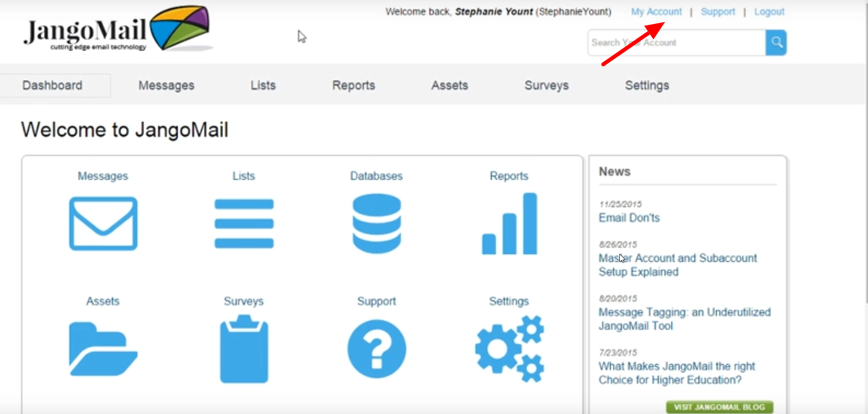Click the Surveys label in dashboard grid
The width and height of the screenshot is (868, 414).
(x=244, y=301)
